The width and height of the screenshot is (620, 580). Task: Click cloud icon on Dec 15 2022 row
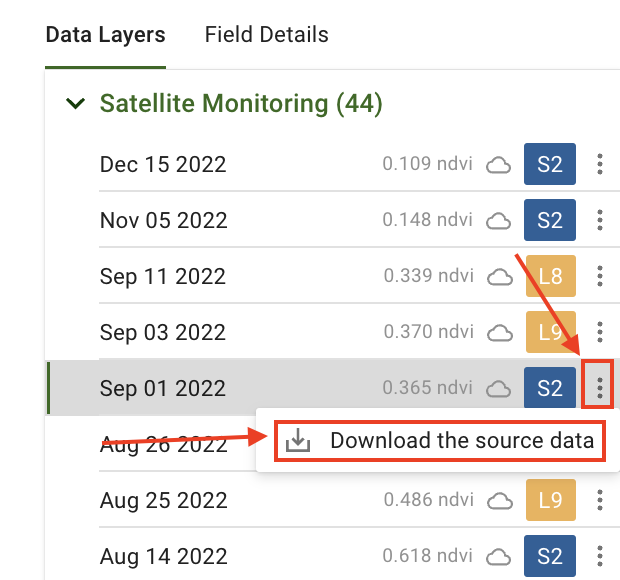click(x=498, y=165)
